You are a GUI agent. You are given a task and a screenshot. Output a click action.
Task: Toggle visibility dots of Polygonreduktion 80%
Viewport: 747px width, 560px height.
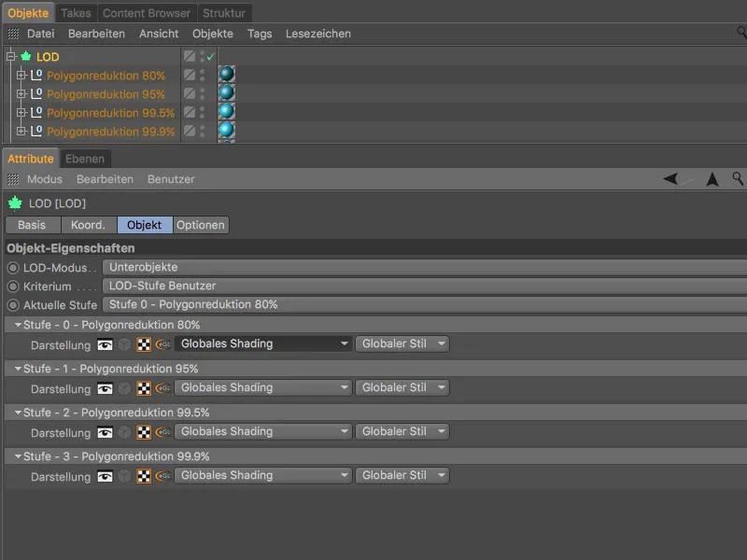pos(202,75)
